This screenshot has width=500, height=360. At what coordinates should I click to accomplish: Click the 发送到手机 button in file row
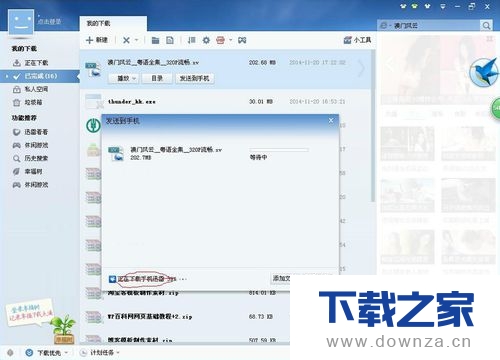(x=194, y=78)
